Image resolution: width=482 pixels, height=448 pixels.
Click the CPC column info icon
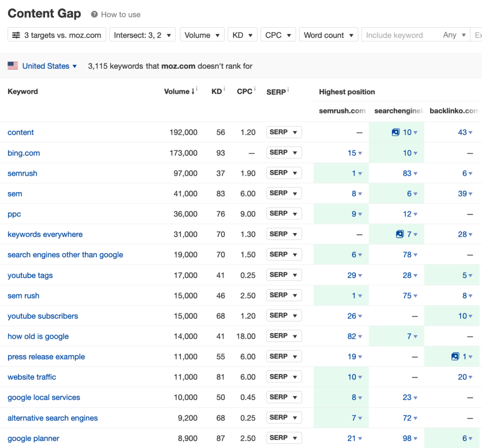[x=255, y=89]
